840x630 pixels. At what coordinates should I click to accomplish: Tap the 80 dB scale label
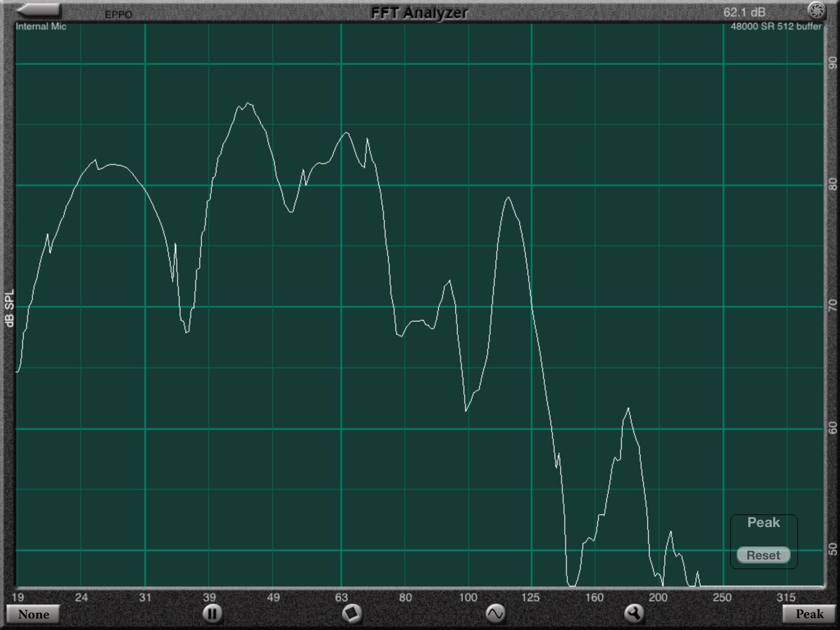pyautogui.click(x=833, y=184)
